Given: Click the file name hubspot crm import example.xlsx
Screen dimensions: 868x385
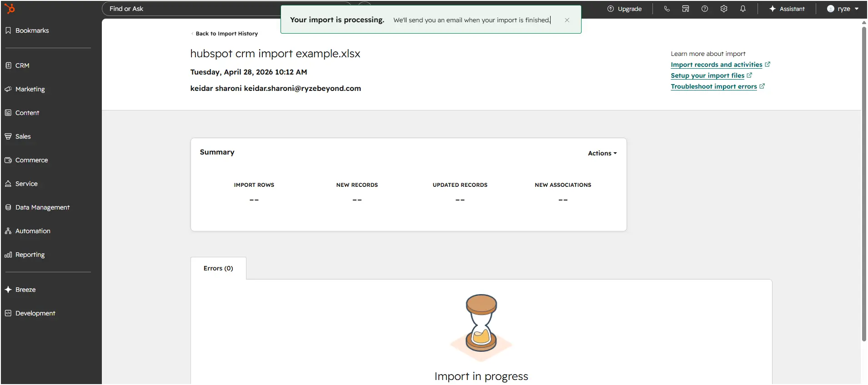Looking at the screenshot, I should point(275,54).
